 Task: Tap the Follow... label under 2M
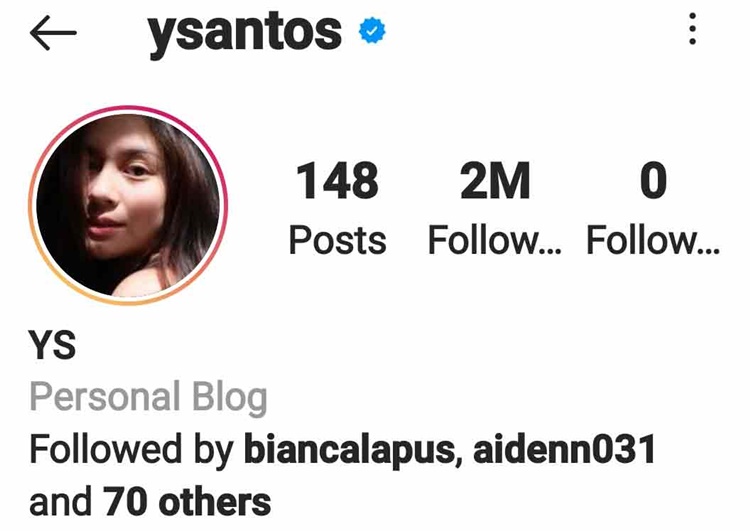tap(495, 240)
